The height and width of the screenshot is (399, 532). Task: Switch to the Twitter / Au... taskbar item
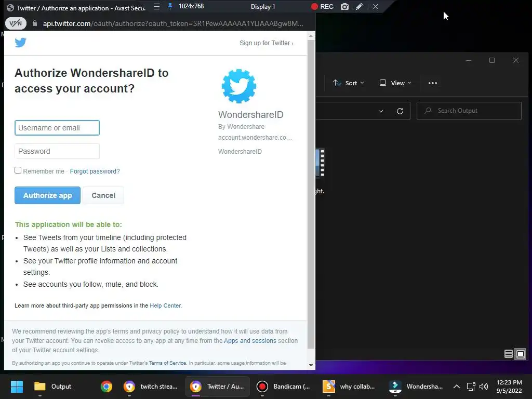tap(218, 387)
